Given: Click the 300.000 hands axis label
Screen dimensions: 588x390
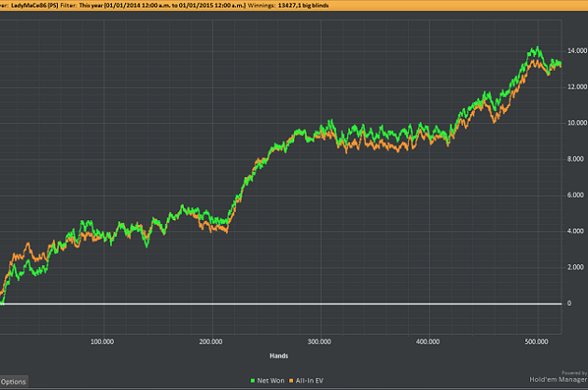Looking at the screenshot, I should click(320, 341).
